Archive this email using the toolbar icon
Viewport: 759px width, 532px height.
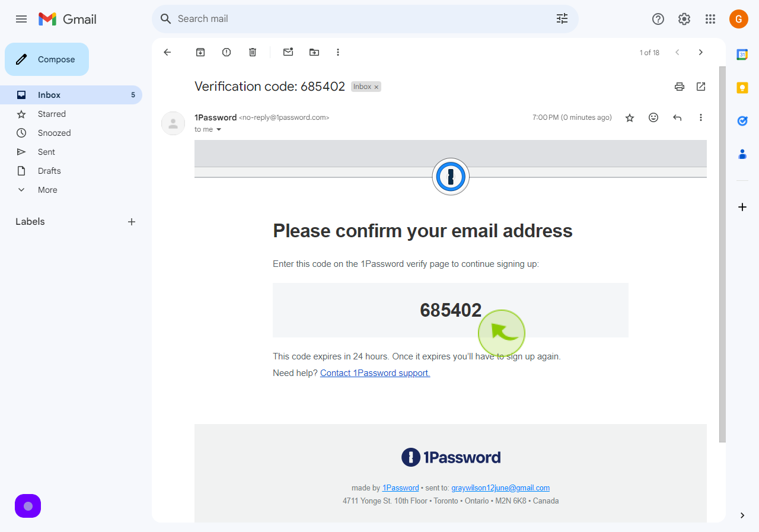point(200,52)
